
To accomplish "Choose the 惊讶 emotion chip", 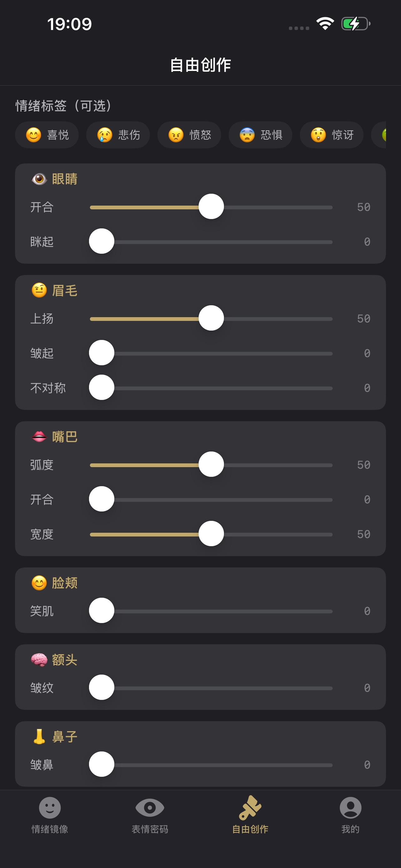I will [332, 135].
